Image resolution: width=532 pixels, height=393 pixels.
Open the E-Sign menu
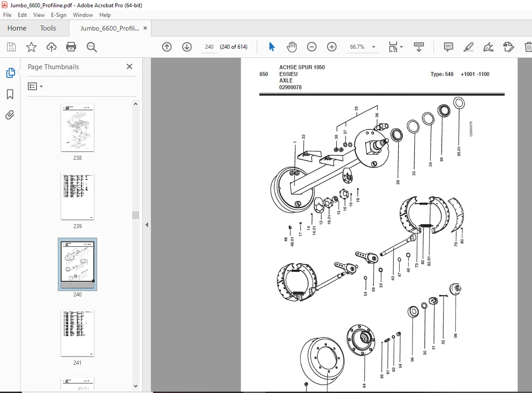pos(59,15)
